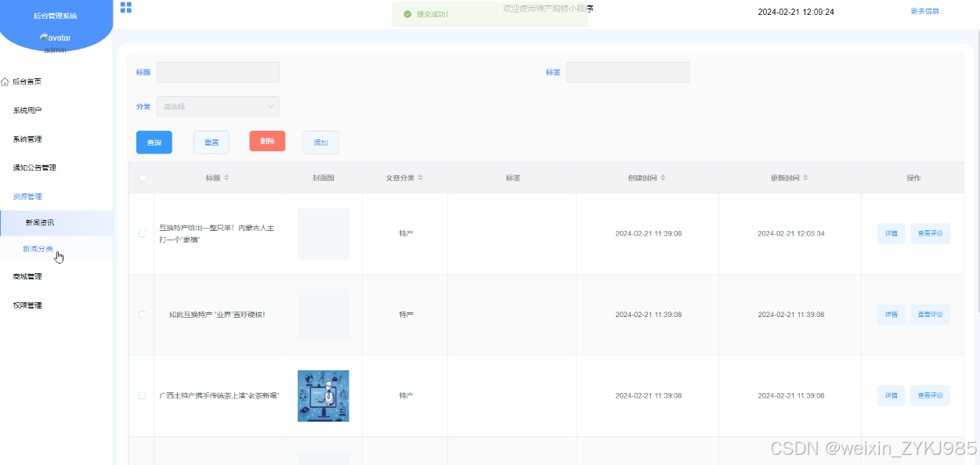Expand 系统管理 menu

[x=56, y=139]
